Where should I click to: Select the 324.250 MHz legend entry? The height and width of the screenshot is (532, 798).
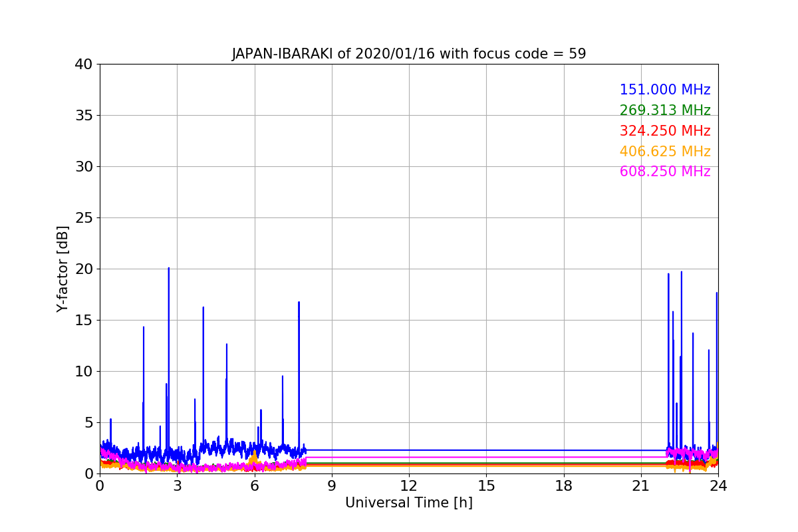point(665,131)
